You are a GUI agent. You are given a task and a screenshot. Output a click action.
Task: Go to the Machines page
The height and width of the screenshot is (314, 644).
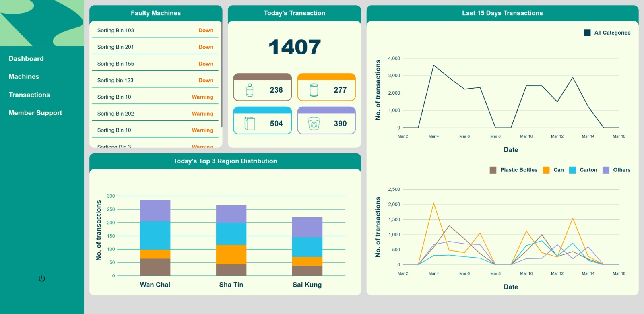(x=24, y=77)
